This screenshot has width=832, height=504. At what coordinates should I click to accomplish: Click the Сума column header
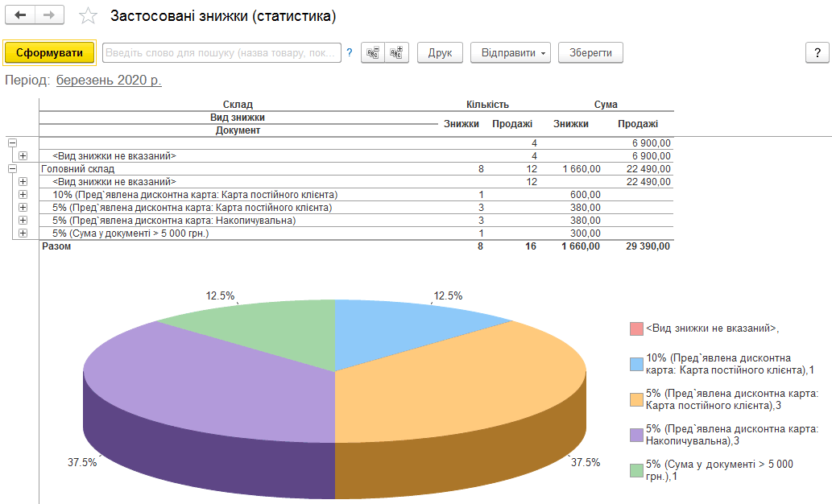(606, 105)
